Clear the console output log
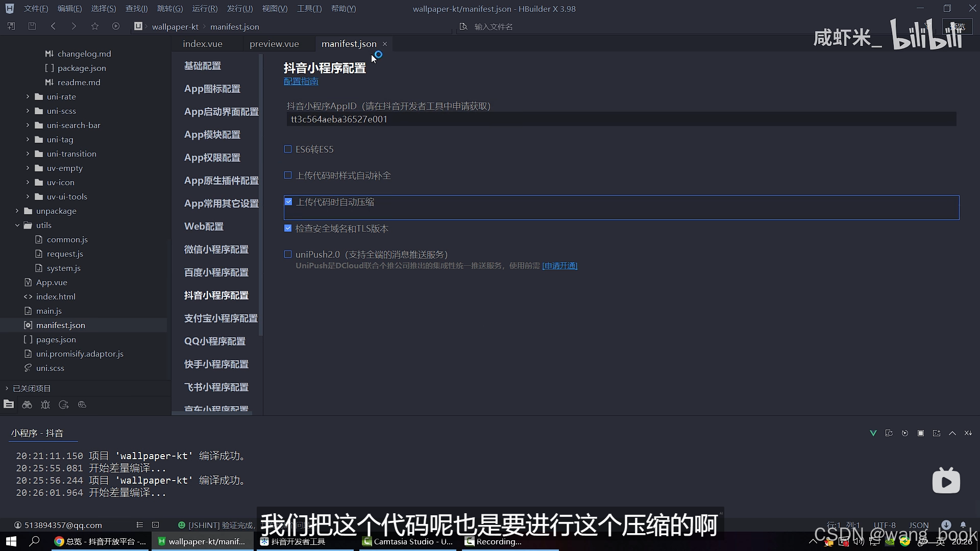Screen dimensions: 980x551 pos(968,433)
